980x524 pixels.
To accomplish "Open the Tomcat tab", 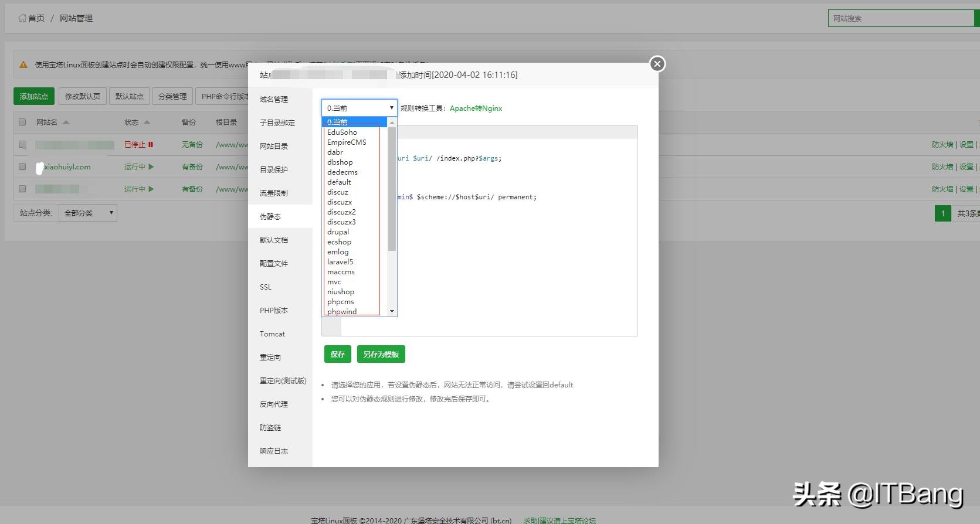I will click(280, 334).
